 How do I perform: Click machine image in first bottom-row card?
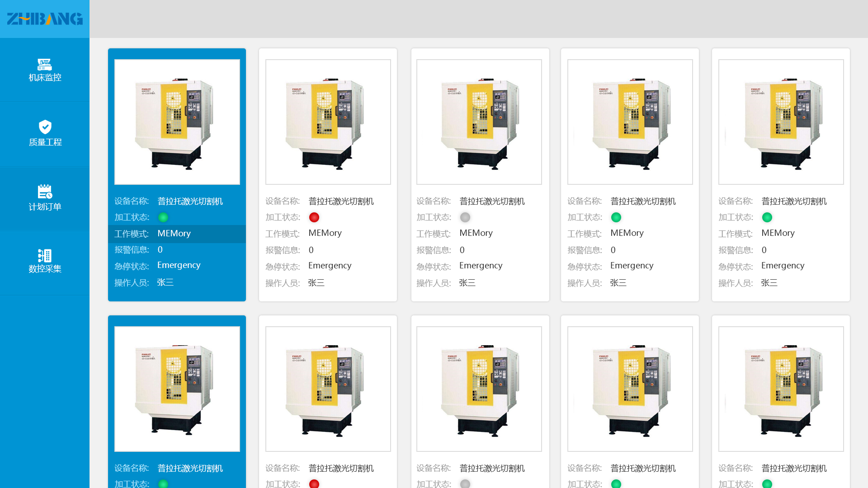(x=177, y=389)
